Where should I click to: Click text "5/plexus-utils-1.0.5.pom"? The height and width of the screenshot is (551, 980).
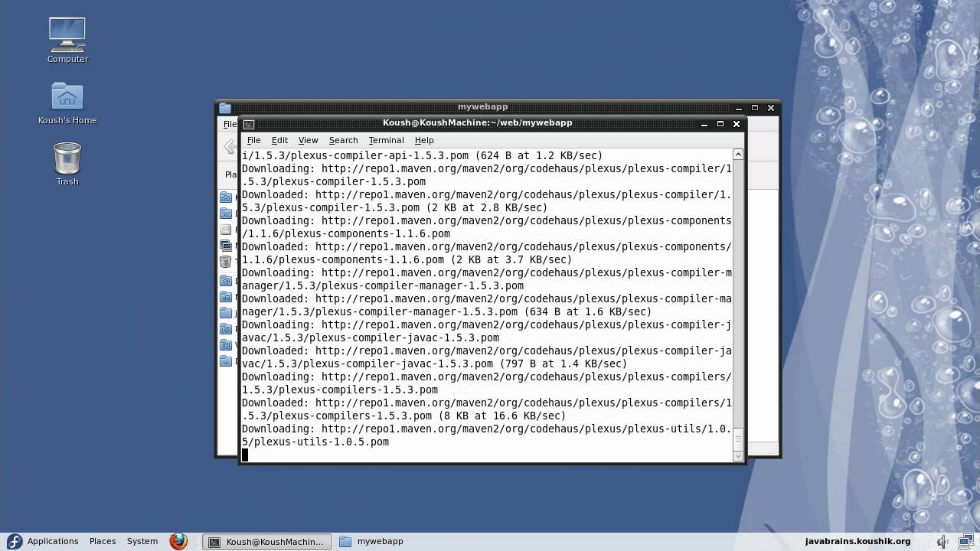[315, 442]
